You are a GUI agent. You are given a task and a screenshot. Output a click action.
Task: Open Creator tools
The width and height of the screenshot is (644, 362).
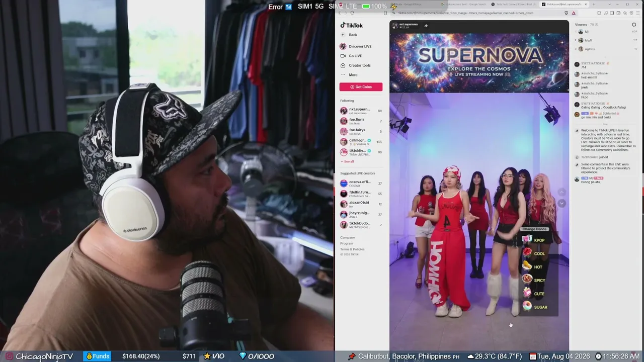point(355,65)
